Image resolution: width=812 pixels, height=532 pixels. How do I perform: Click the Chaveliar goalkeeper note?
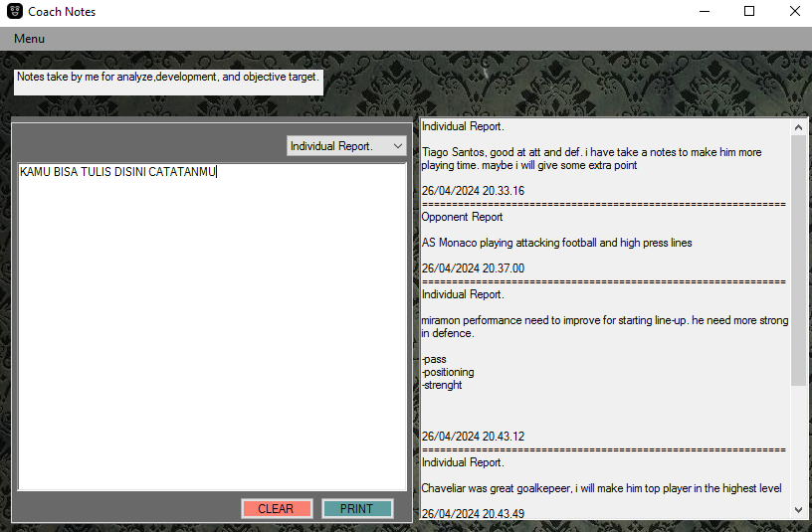tap(601, 488)
